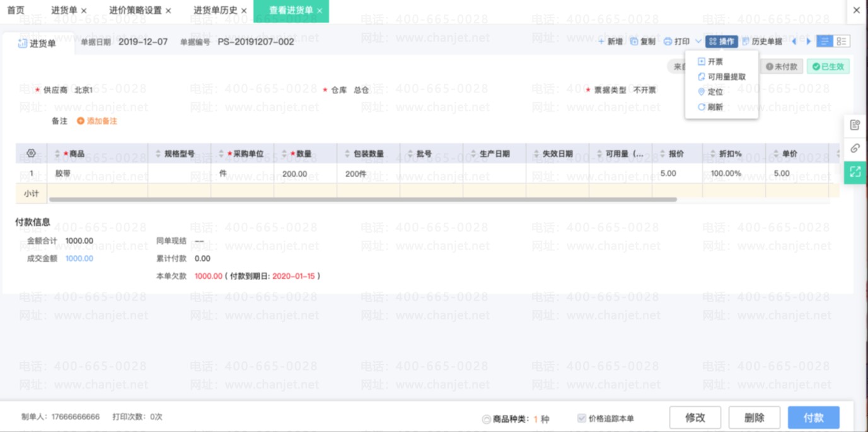Close the 进价策略设置 tab
Viewport: 868px width, 432px height.
168,11
